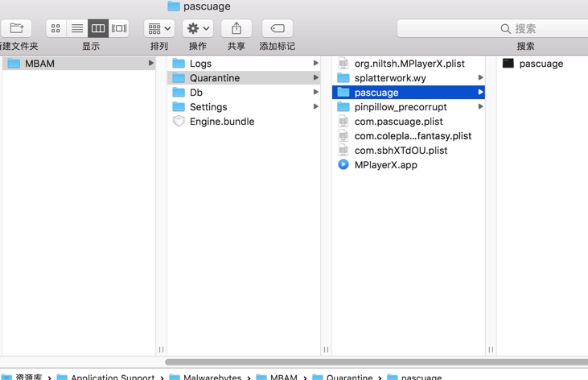This screenshot has height=380, width=588.
Task: Click the Quarantine folder icon
Action: click(x=179, y=78)
